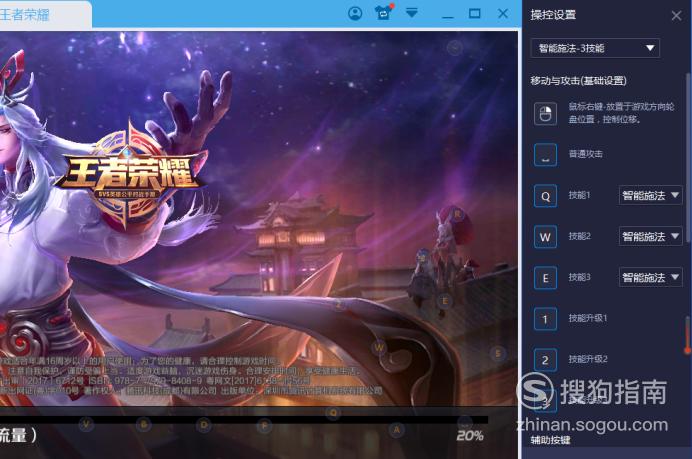Select the 1 key box beside 技能升级1
692x459 pixels.
[545, 319]
